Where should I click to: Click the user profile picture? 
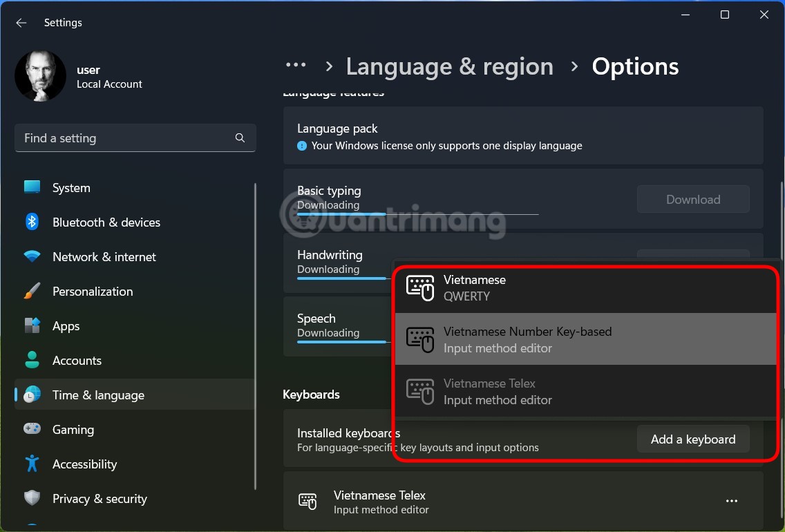[41, 75]
